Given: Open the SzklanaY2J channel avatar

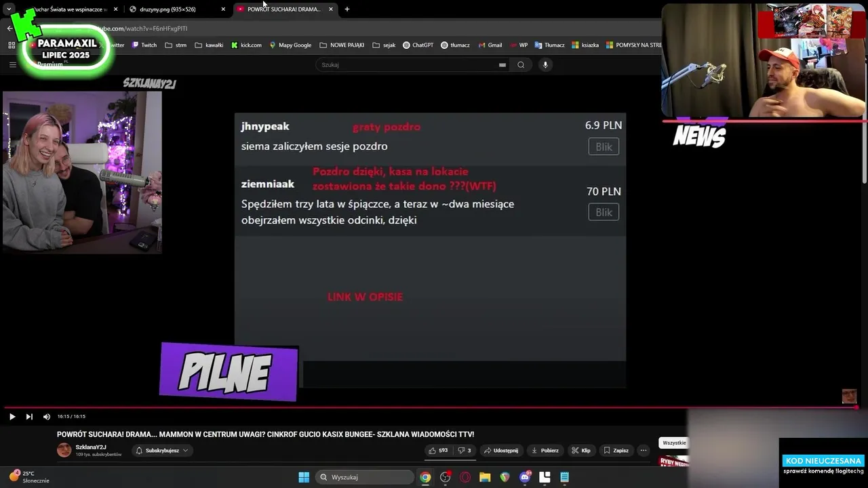Looking at the screenshot, I should point(64,451).
